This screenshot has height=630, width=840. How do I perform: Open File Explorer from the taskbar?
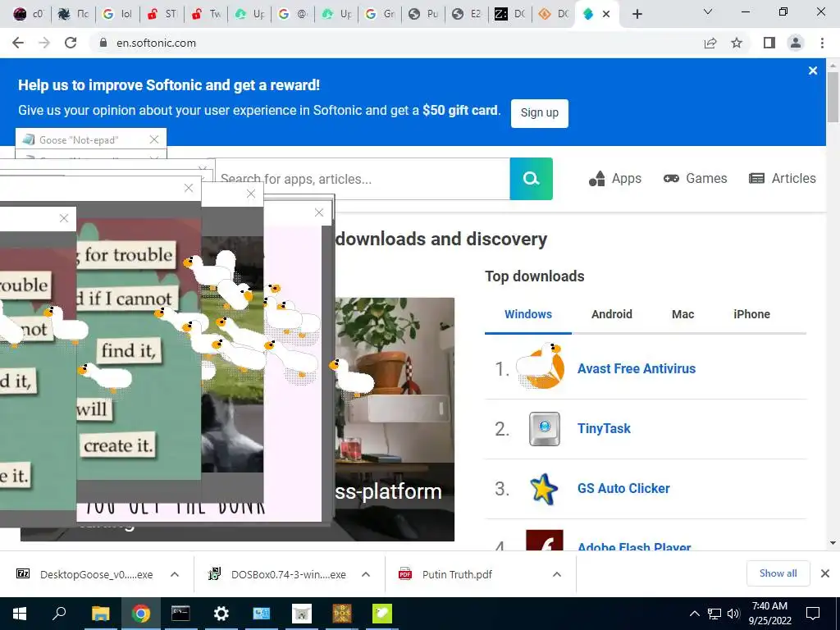pyautogui.click(x=100, y=614)
